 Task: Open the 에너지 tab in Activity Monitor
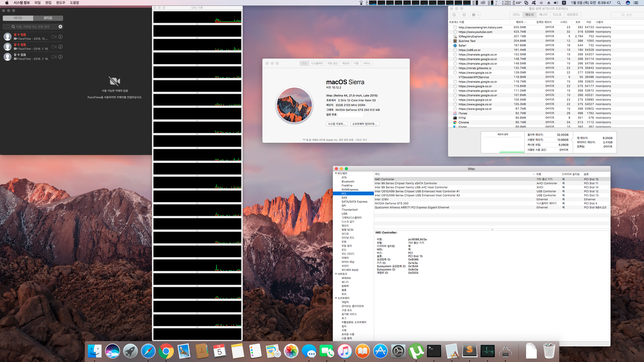pos(543,15)
